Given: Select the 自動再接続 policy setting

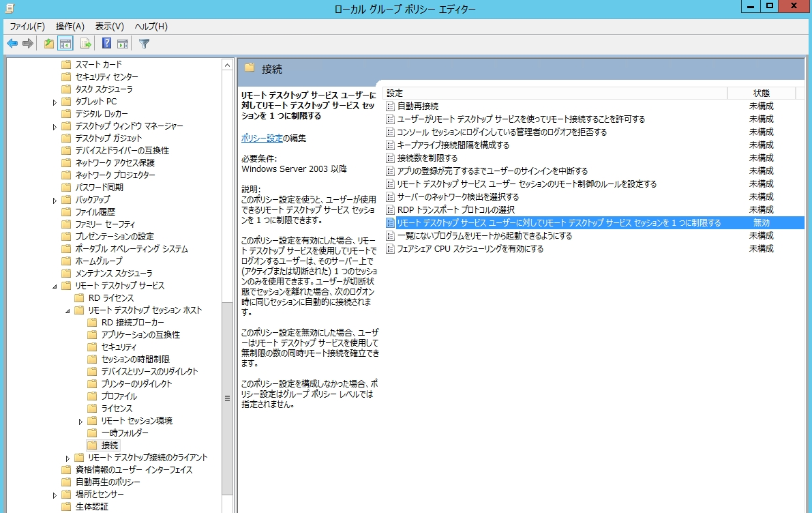Looking at the screenshot, I should [418, 106].
